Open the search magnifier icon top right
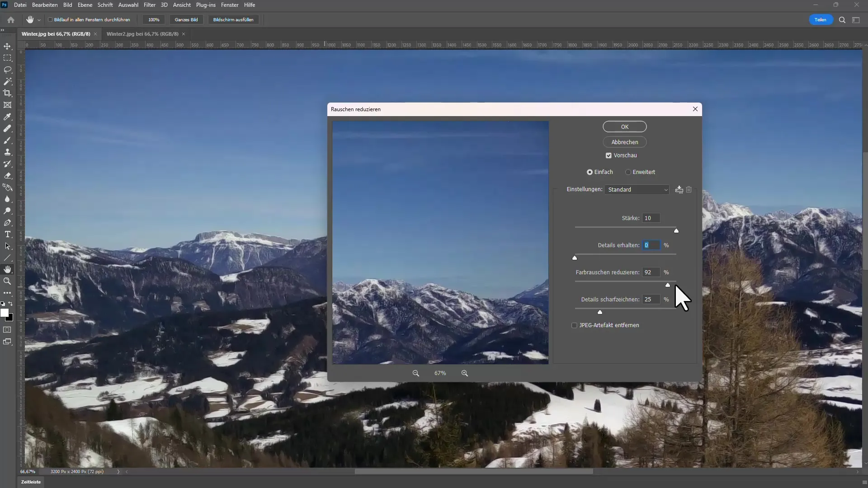Viewport: 868px width, 488px height. (842, 19)
